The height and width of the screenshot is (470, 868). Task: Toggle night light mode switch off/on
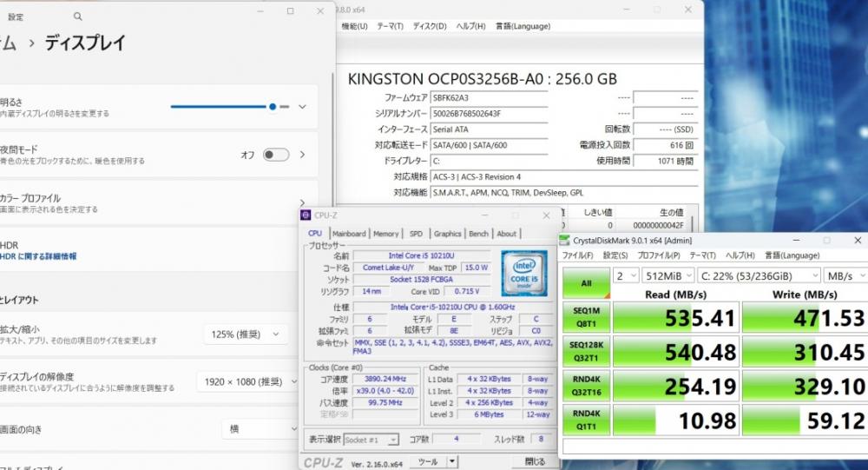[276, 155]
